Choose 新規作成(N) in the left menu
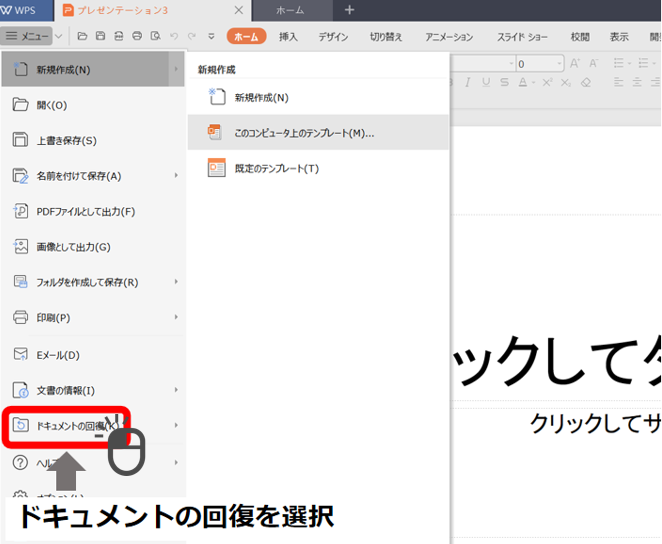662x544 pixels. (x=93, y=70)
